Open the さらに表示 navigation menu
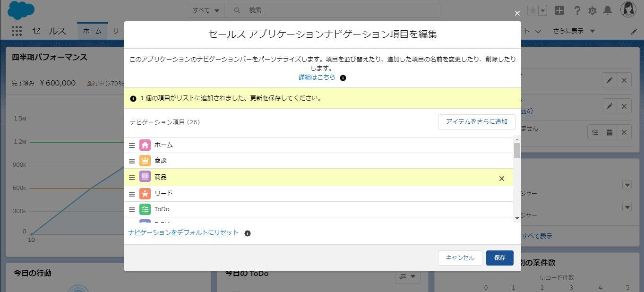 tap(574, 31)
